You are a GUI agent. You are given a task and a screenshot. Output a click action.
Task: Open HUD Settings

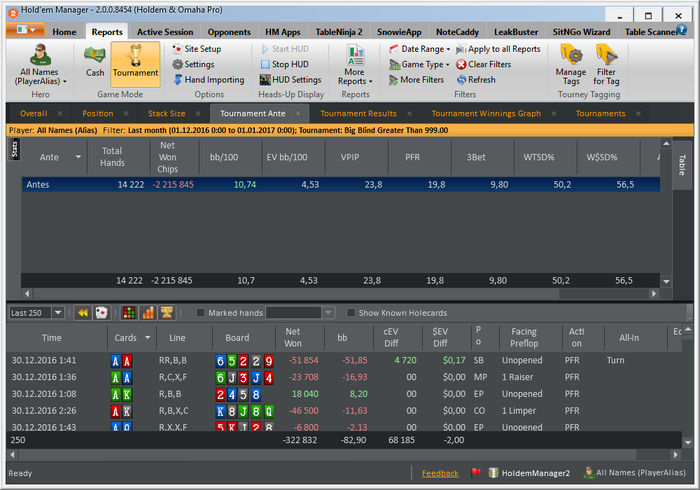[x=291, y=80]
